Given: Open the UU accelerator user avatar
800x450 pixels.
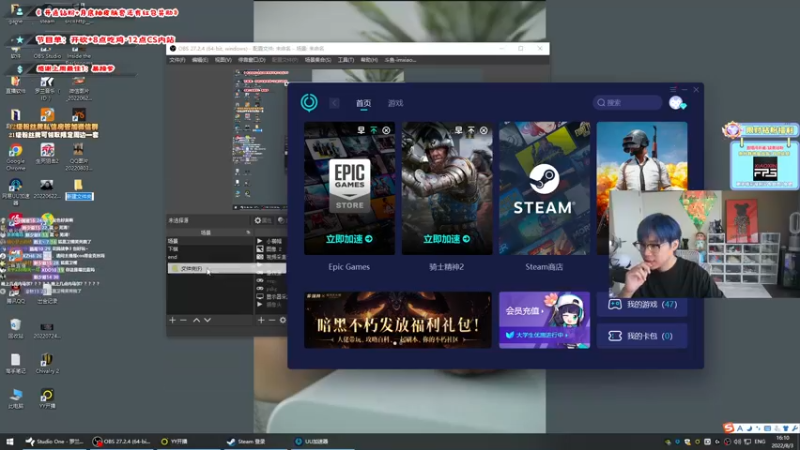Looking at the screenshot, I should pos(676,103).
